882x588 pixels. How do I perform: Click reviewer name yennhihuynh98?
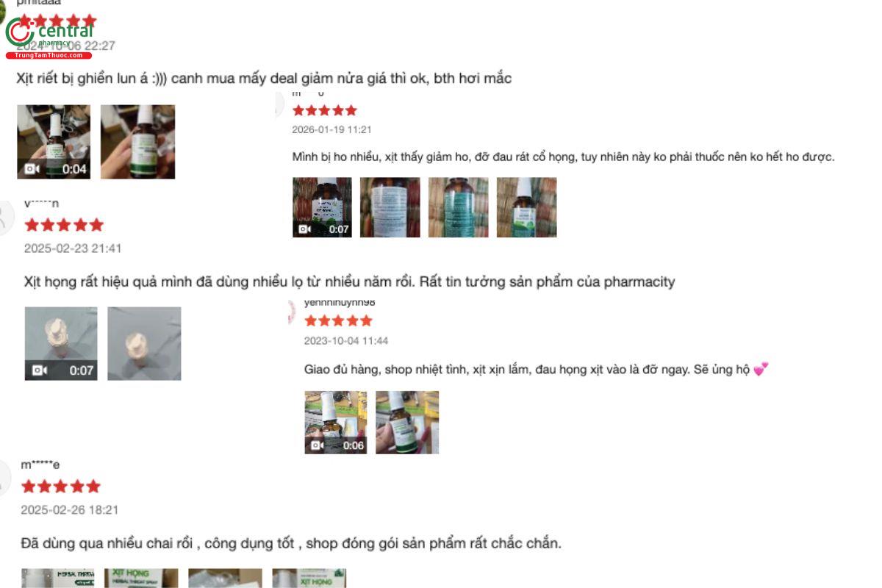340,302
